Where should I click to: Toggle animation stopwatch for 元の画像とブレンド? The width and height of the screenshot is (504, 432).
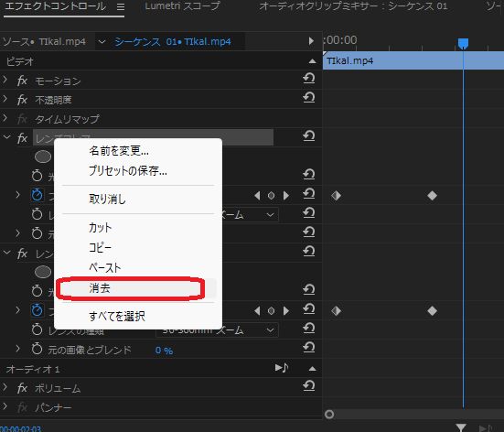pyautogui.click(x=37, y=349)
